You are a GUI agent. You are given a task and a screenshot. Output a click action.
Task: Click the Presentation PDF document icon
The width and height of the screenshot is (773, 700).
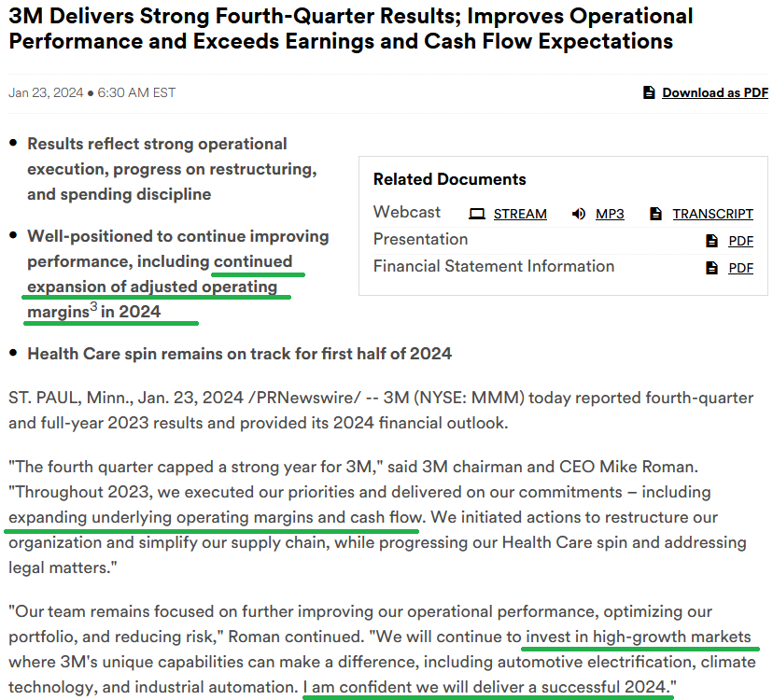click(x=712, y=241)
